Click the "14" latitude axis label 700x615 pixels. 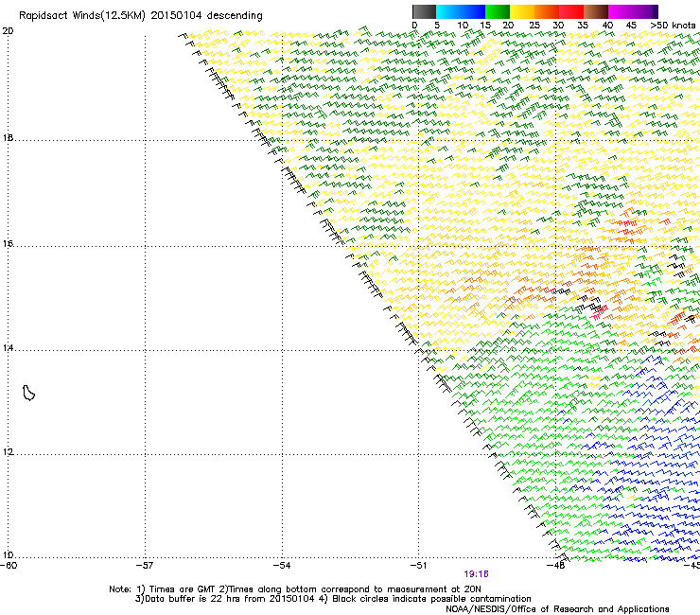[x=8, y=347]
